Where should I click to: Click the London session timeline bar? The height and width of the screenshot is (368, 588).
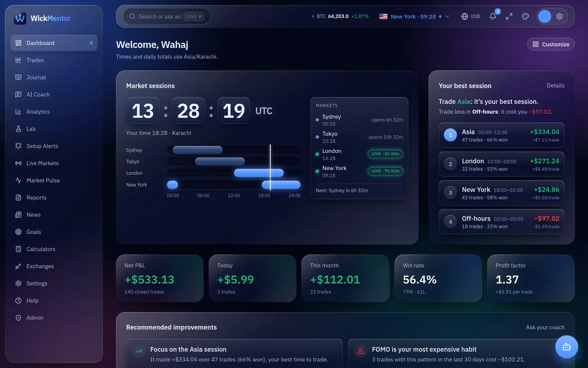pyautogui.click(x=259, y=173)
